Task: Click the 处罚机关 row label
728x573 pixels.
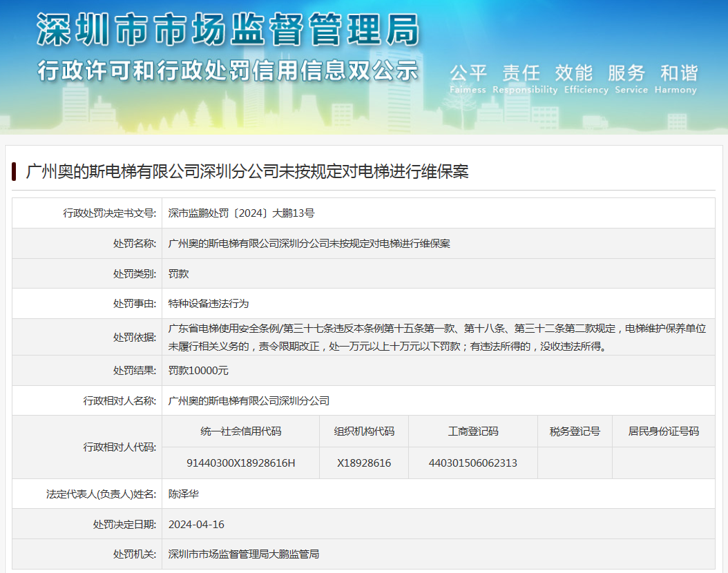Action: coord(135,554)
